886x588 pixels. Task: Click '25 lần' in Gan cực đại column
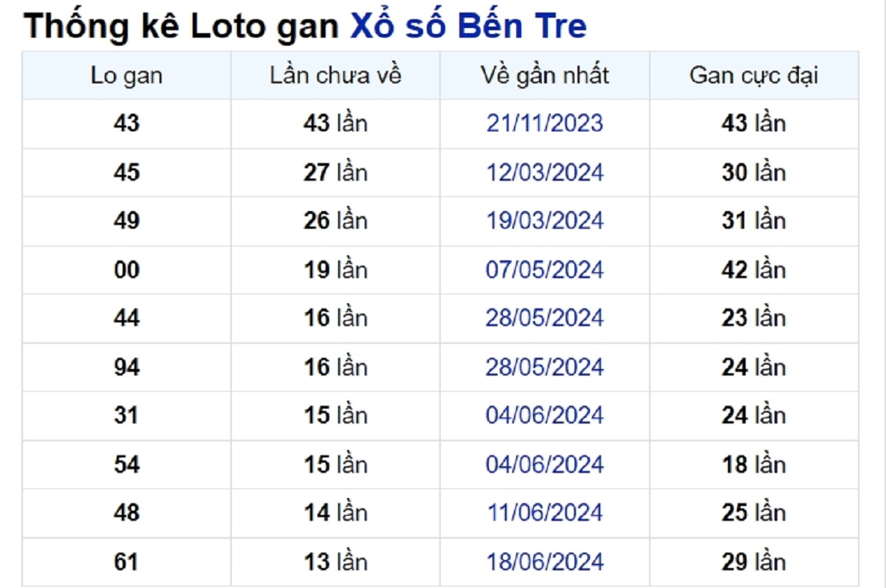754,513
